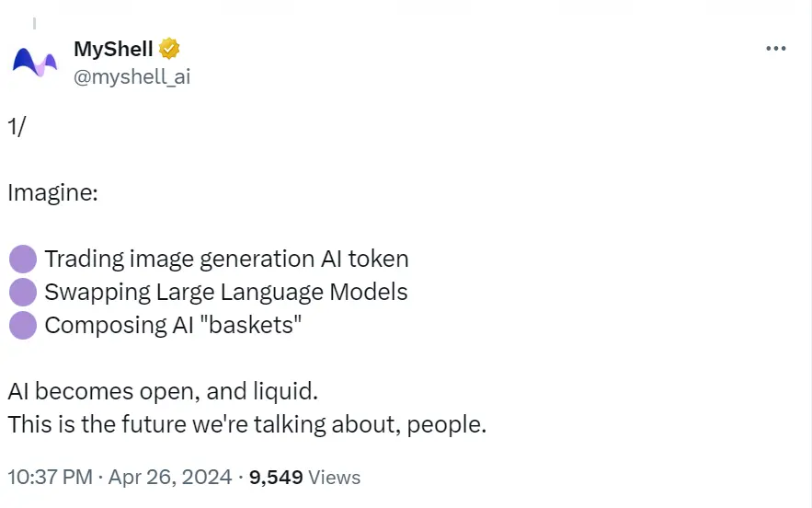Click "AI becomes open, and liquid." sentence
The image size is (812, 508).
163,391
